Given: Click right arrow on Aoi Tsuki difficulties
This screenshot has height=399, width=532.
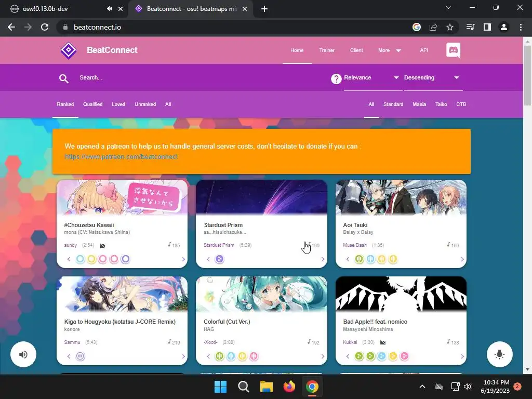Looking at the screenshot, I should click(462, 260).
